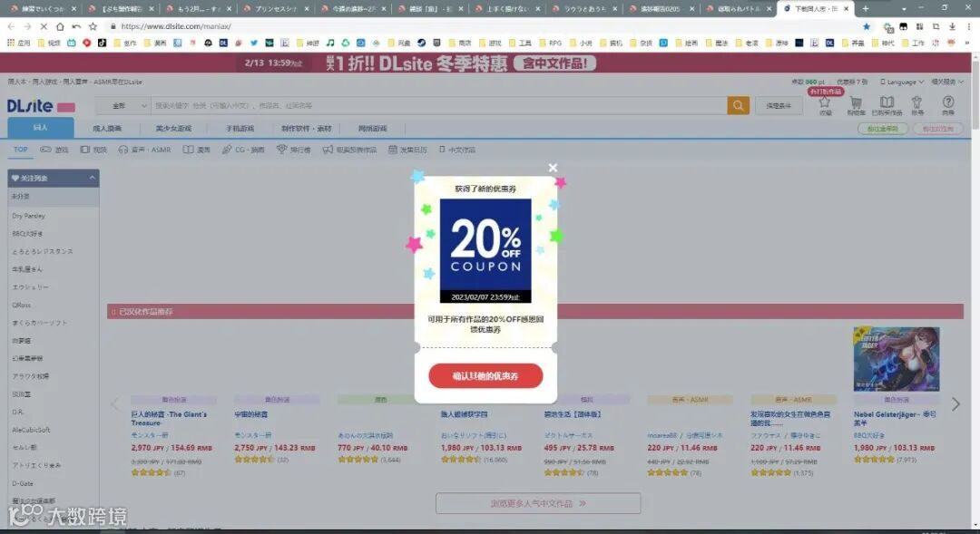Select QRoss in follow list

[21, 305]
